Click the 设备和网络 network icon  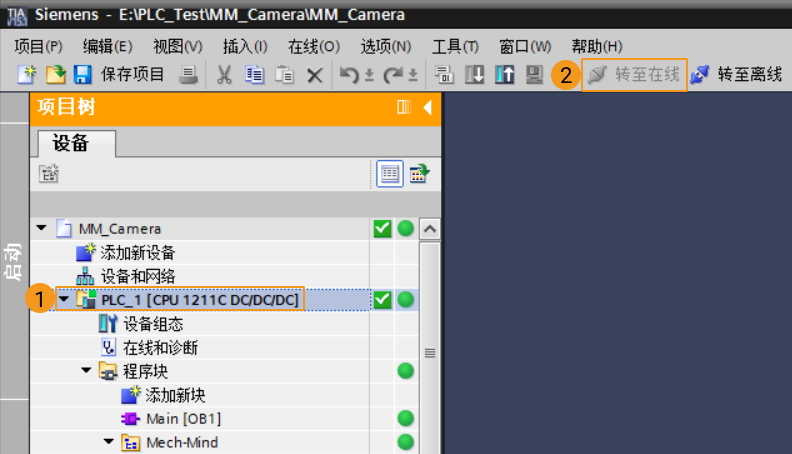[85, 276]
